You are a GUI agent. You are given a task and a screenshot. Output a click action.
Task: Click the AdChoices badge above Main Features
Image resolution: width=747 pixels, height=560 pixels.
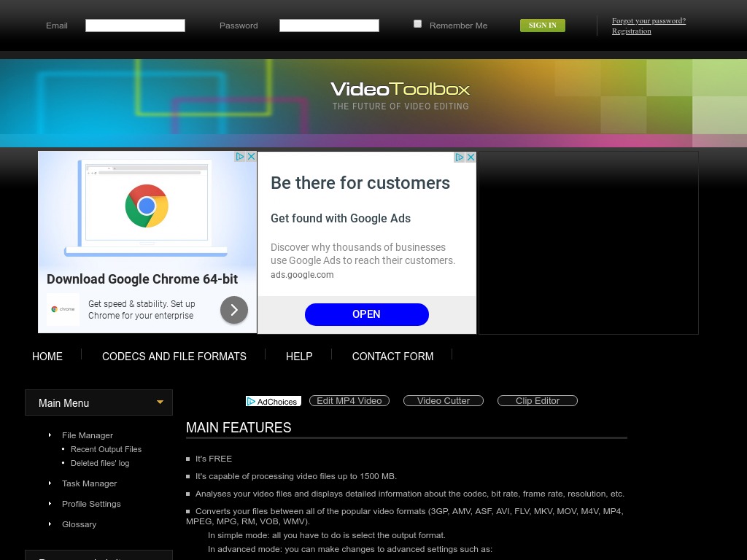(x=274, y=402)
